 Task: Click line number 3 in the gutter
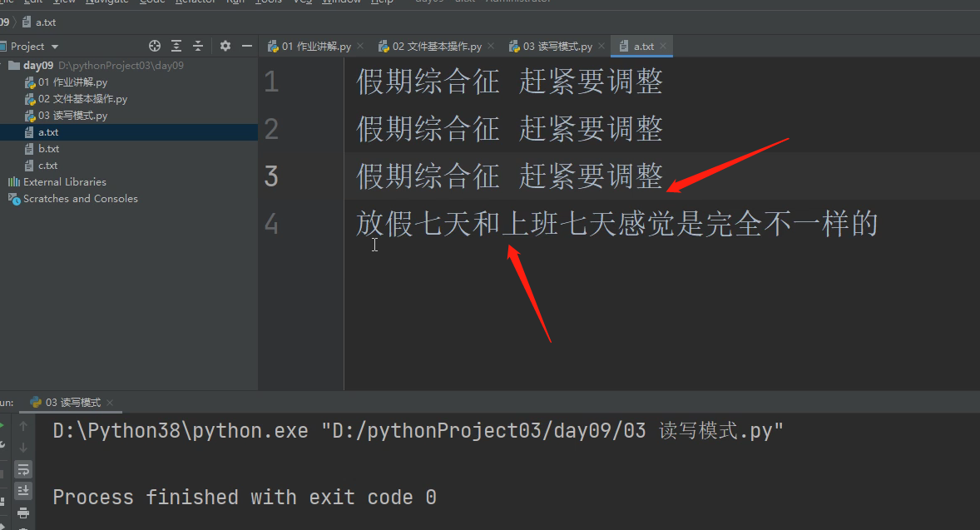(271, 176)
